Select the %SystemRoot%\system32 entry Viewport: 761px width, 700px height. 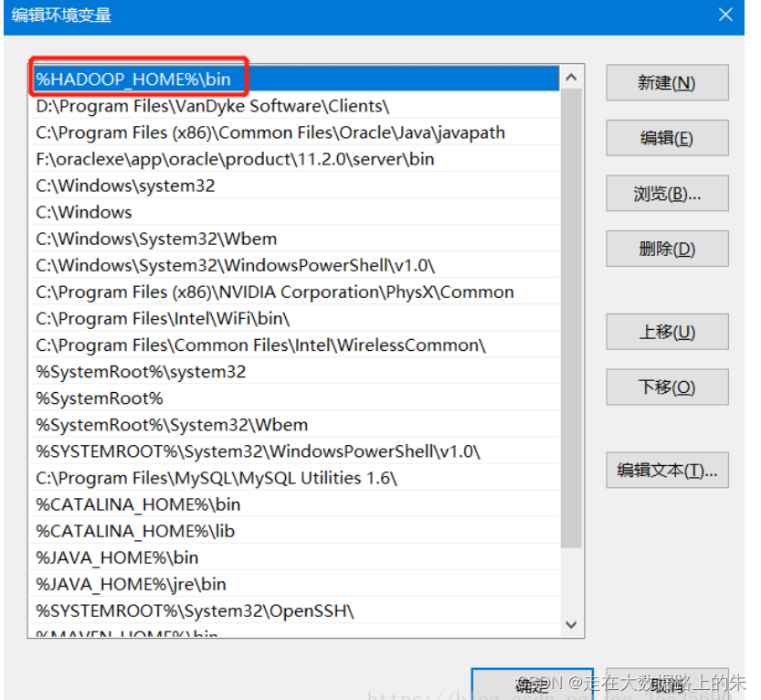tap(293, 372)
